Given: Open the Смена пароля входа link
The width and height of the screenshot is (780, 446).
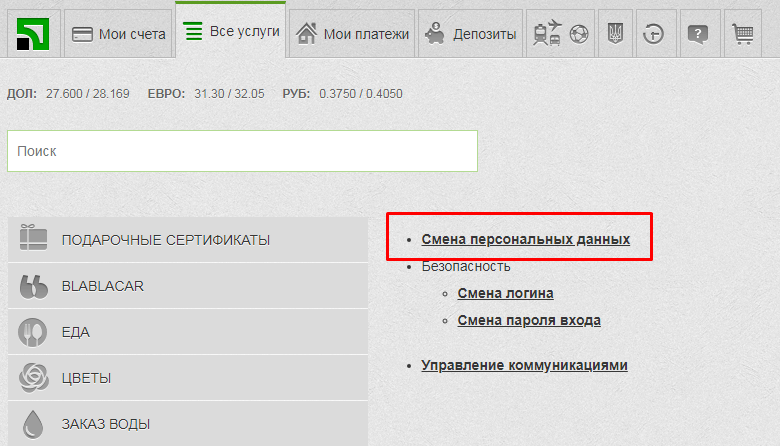Looking at the screenshot, I should pyautogui.click(x=528, y=320).
